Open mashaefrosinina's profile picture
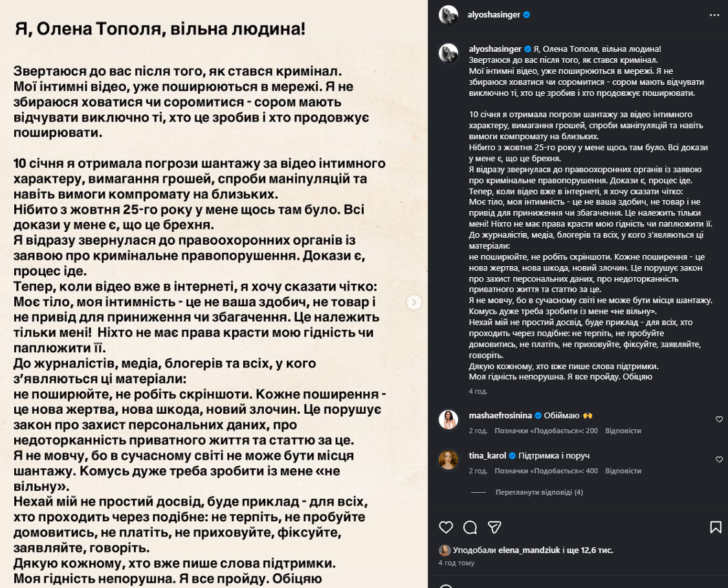 tap(448, 420)
